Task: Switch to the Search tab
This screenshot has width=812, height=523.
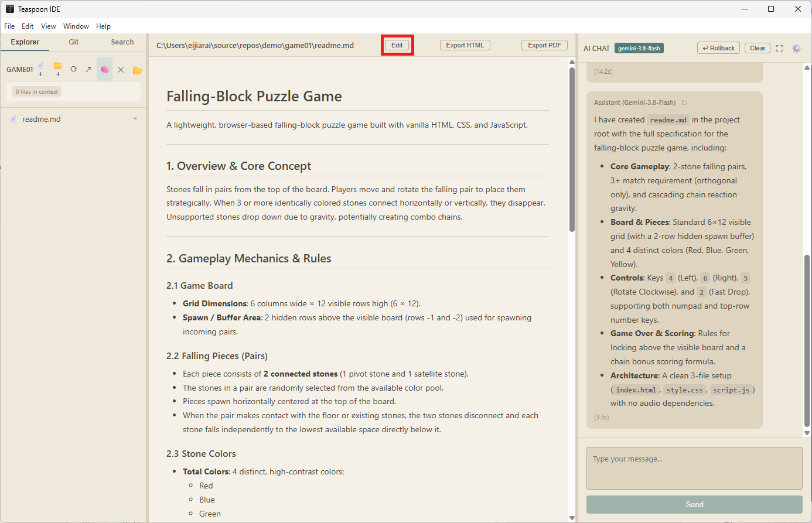Action: (x=122, y=42)
